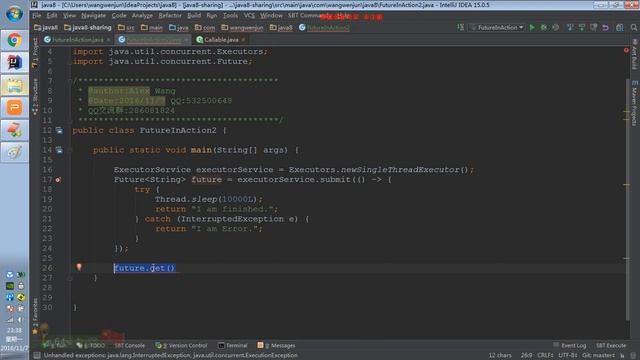Open the Structure tool window side tab
640x360 pixels.
35,96
